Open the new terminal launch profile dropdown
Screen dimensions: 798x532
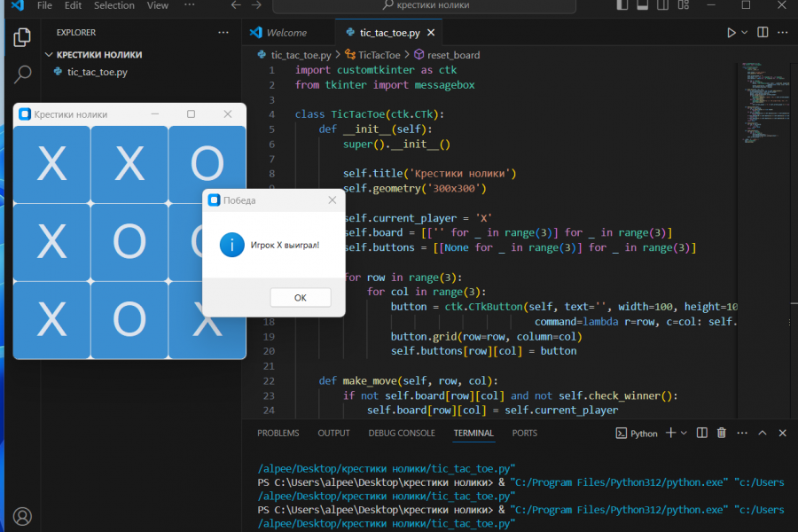[x=684, y=433]
